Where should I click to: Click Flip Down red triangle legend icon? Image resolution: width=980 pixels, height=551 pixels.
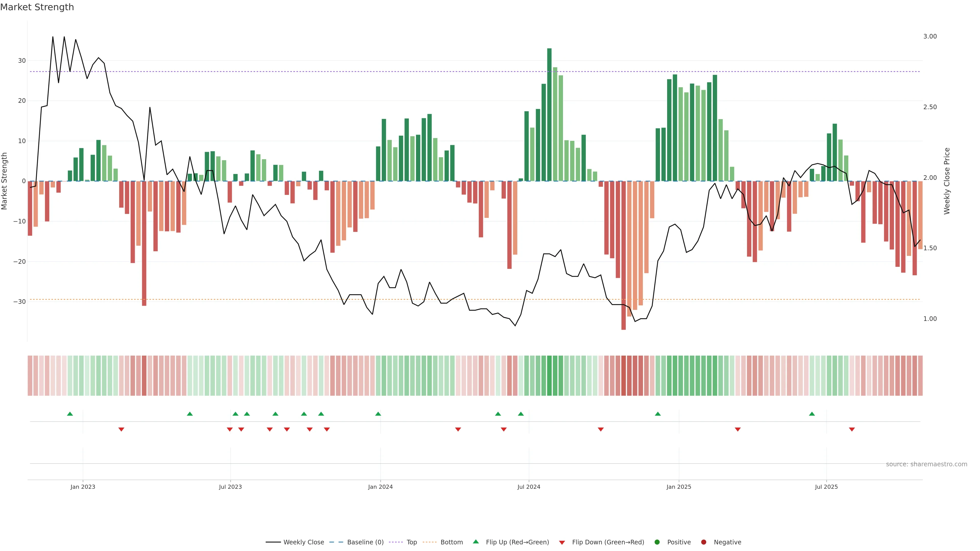[x=562, y=543]
